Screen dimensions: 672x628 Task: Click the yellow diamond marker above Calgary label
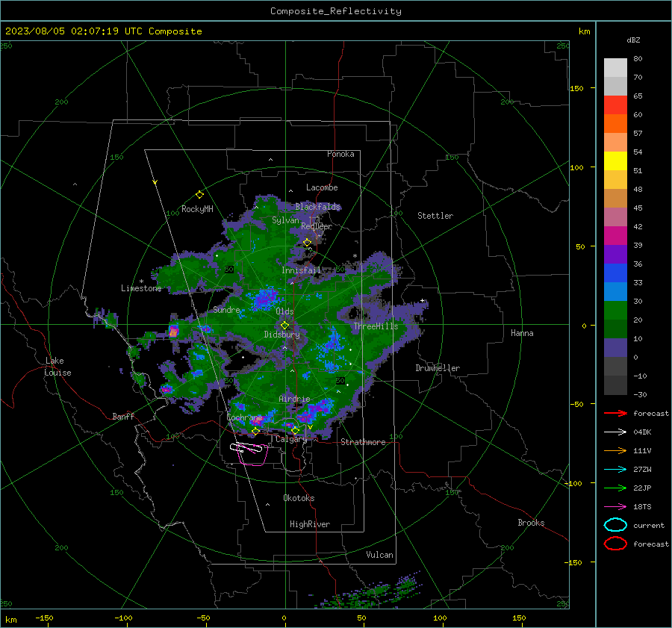[295, 430]
